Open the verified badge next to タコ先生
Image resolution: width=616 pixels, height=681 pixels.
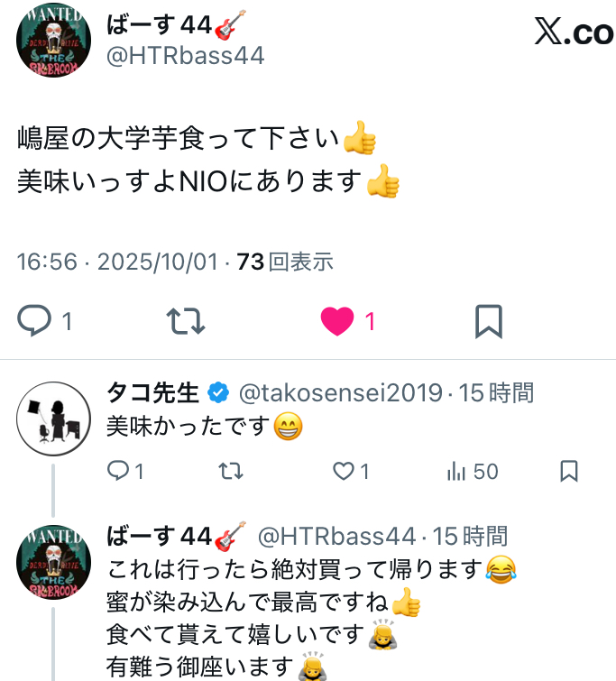(x=218, y=392)
